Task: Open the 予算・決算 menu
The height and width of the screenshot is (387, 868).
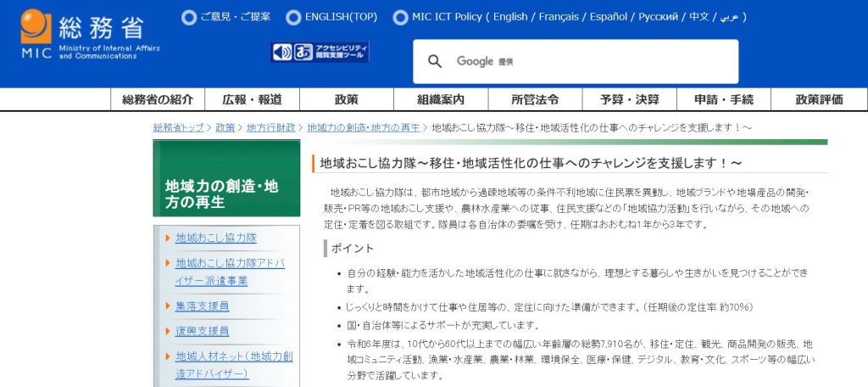Action: click(630, 100)
